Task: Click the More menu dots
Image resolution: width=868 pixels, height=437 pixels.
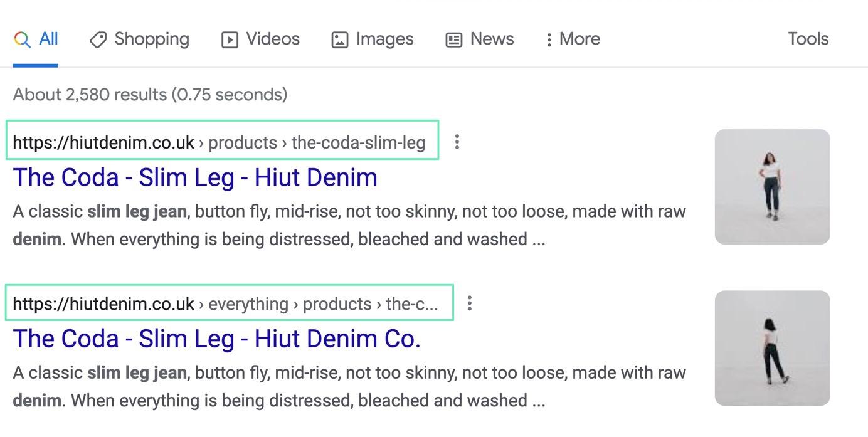Action: click(549, 39)
